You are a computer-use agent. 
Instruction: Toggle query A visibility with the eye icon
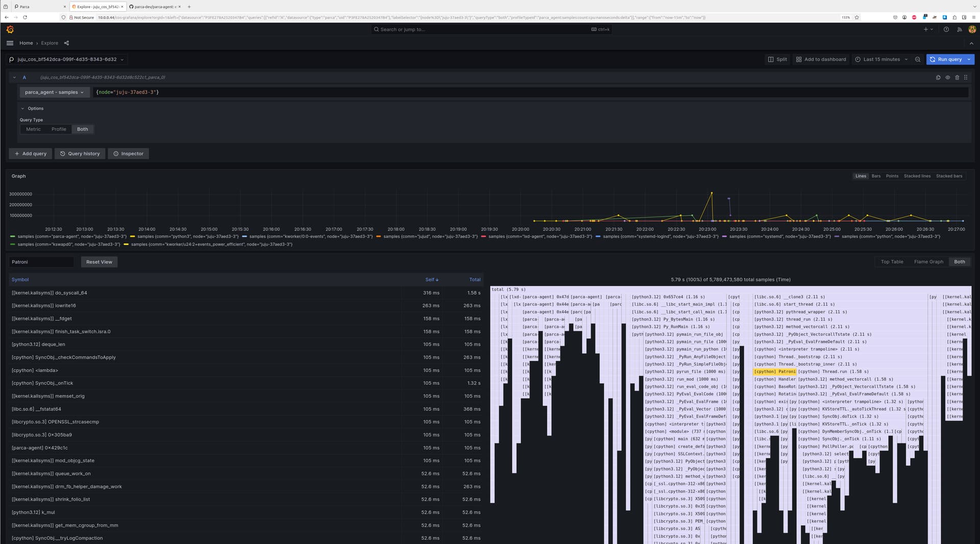pos(948,77)
